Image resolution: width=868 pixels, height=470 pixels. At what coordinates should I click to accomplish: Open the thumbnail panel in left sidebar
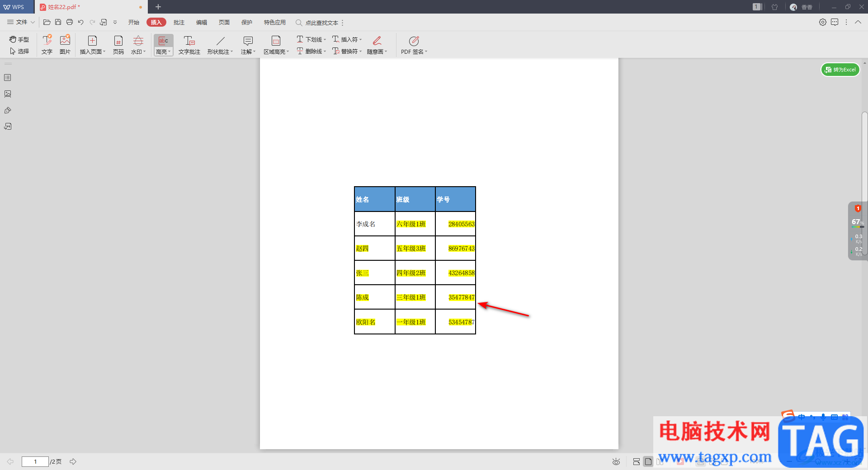[x=8, y=94]
